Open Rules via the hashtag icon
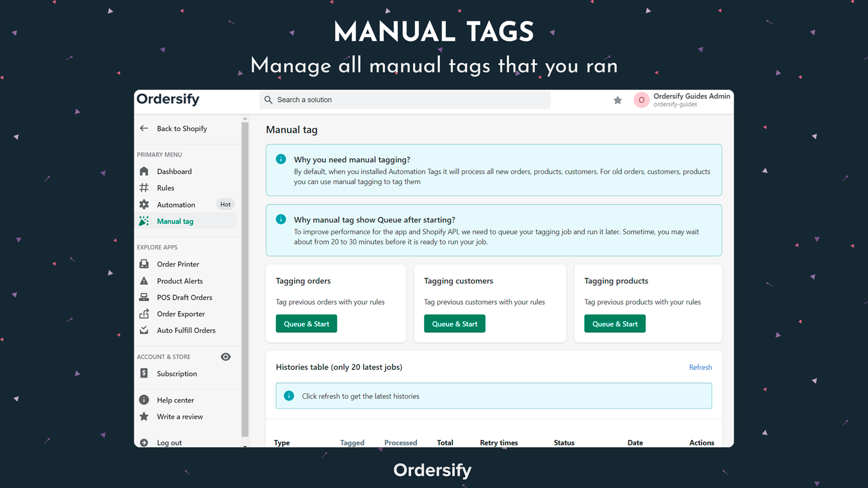868x488 pixels. pyautogui.click(x=144, y=188)
